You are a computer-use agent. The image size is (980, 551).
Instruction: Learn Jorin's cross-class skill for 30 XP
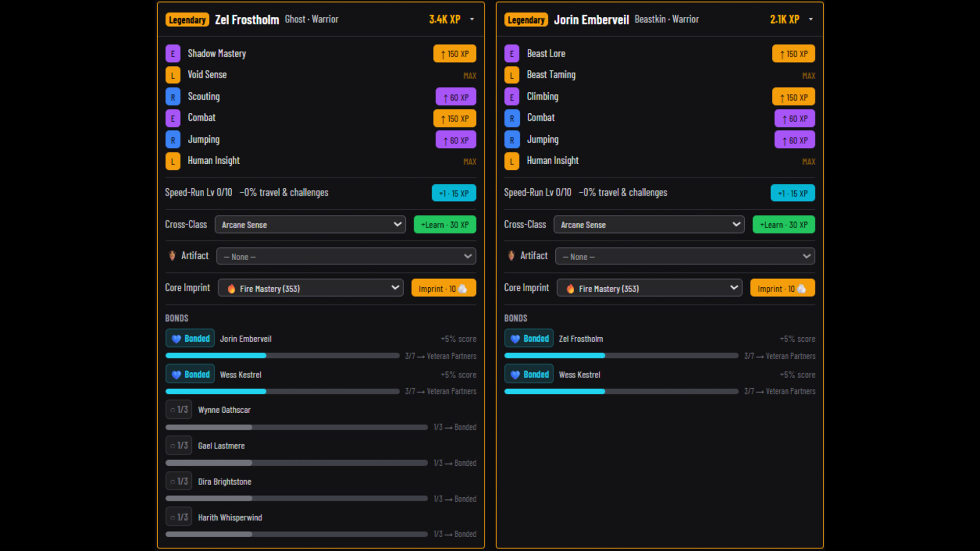pos(783,224)
